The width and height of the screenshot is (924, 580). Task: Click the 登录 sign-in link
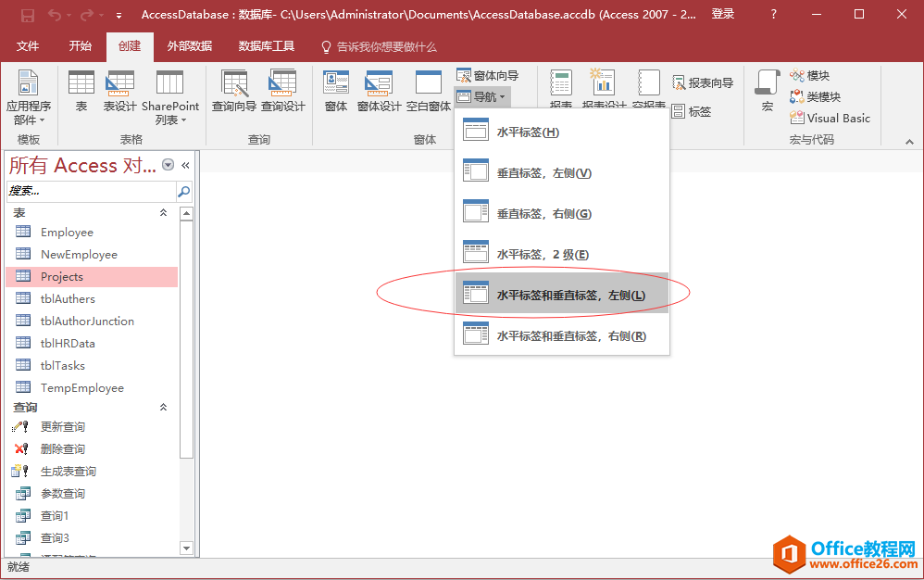click(x=723, y=15)
